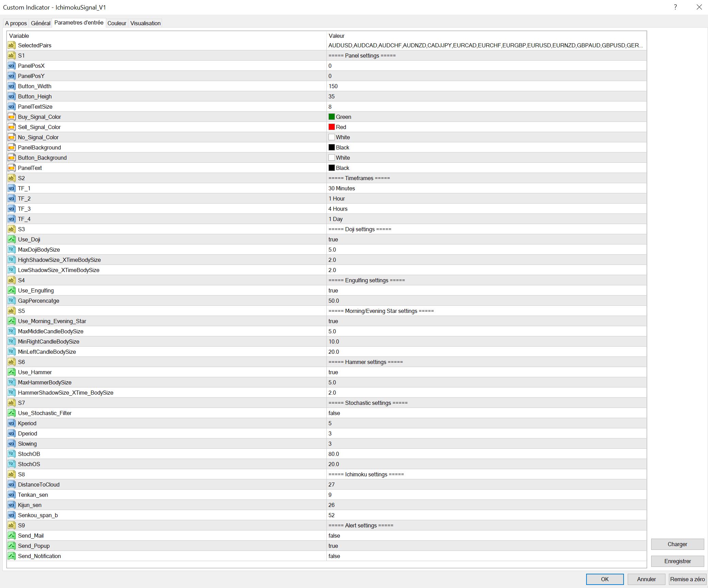The width and height of the screenshot is (708, 588).
Task: Click the black PanelBackground color swatch
Action: 332,147
